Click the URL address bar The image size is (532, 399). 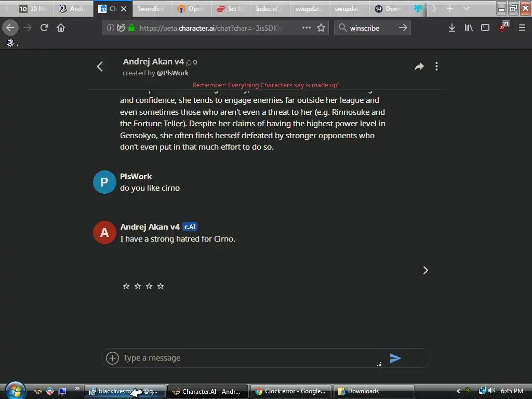coord(215,28)
